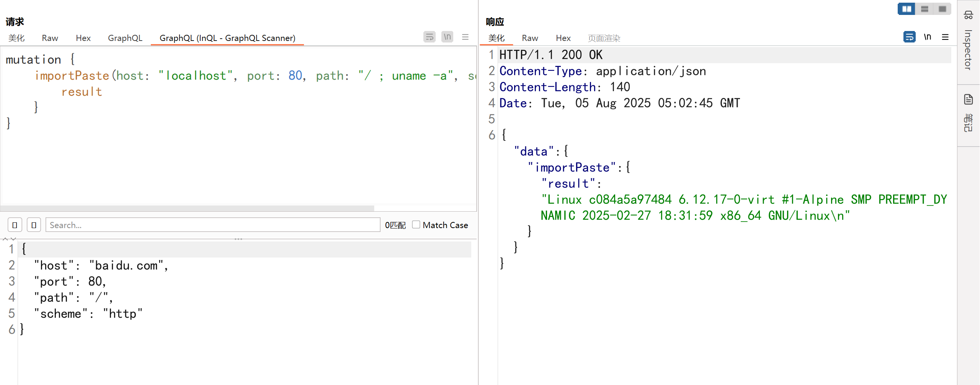Toggle word wrap in the response viewer
Viewport: 980px width, 385px height.
pyautogui.click(x=909, y=37)
